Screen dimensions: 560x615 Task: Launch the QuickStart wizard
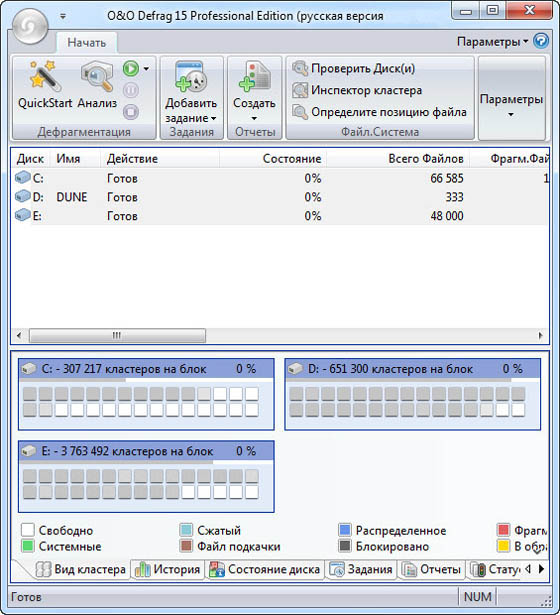click(45, 84)
